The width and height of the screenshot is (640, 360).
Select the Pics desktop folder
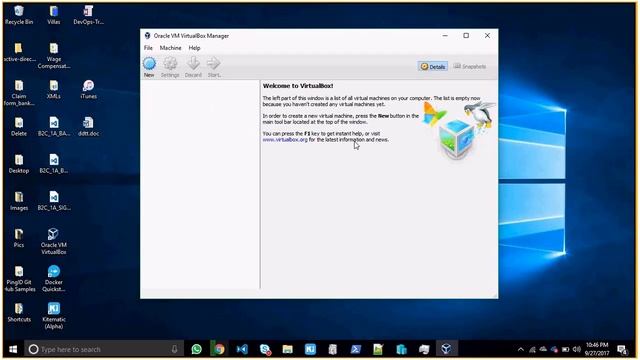coord(19,238)
